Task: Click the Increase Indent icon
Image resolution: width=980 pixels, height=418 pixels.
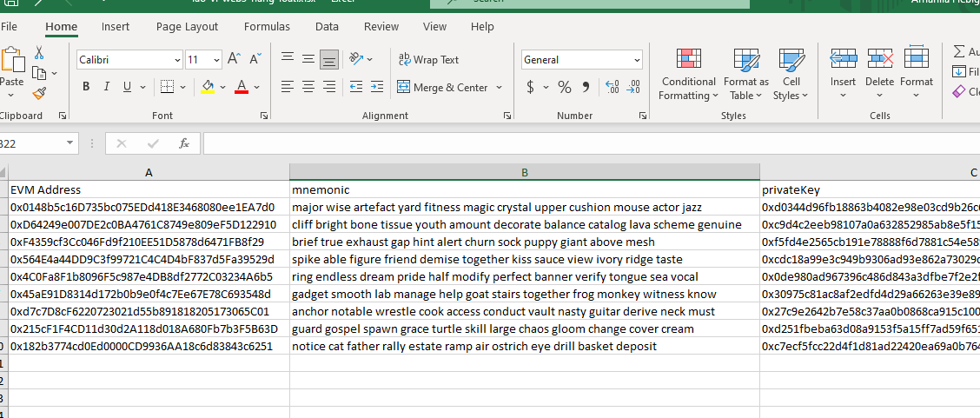Action: click(379, 87)
